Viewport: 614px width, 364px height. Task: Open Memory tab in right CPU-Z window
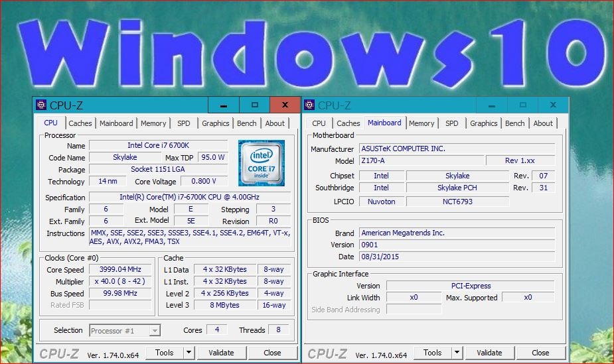click(x=422, y=123)
